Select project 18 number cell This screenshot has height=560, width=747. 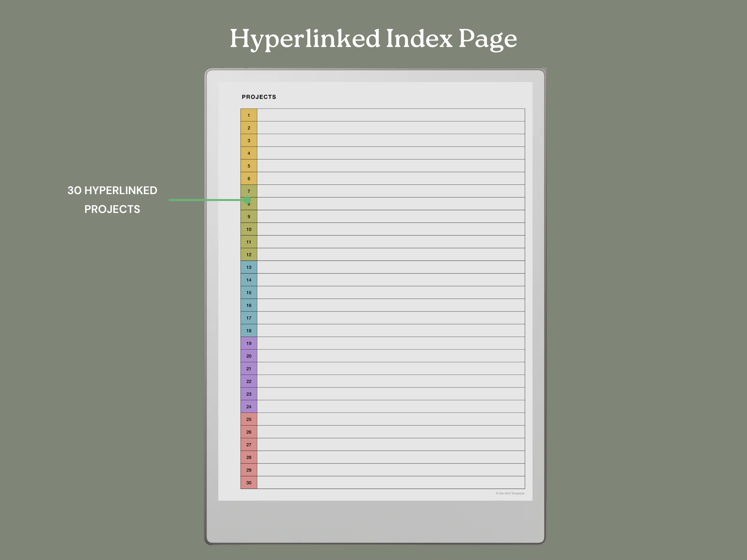pyautogui.click(x=249, y=330)
